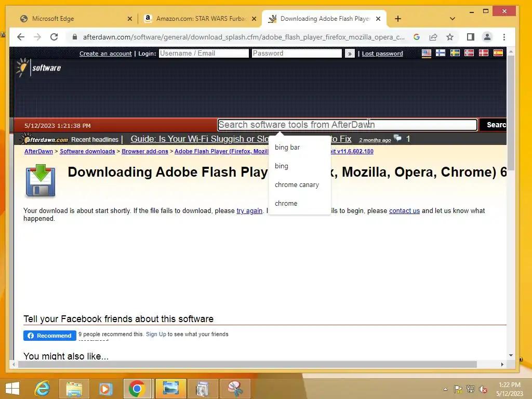Close the Microsoft Edge tab
Image resolution: width=532 pixels, height=399 pixels.
tap(129, 19)
